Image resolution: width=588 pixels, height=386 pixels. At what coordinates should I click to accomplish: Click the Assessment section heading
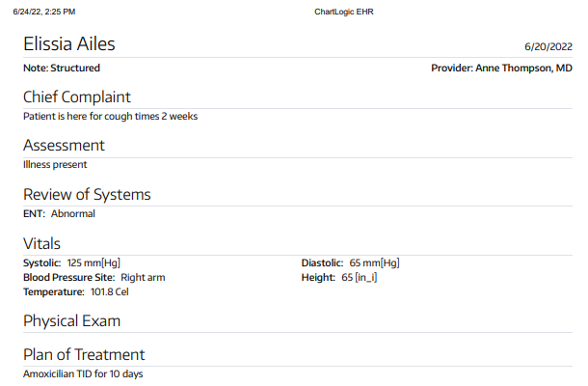(64, 146)
